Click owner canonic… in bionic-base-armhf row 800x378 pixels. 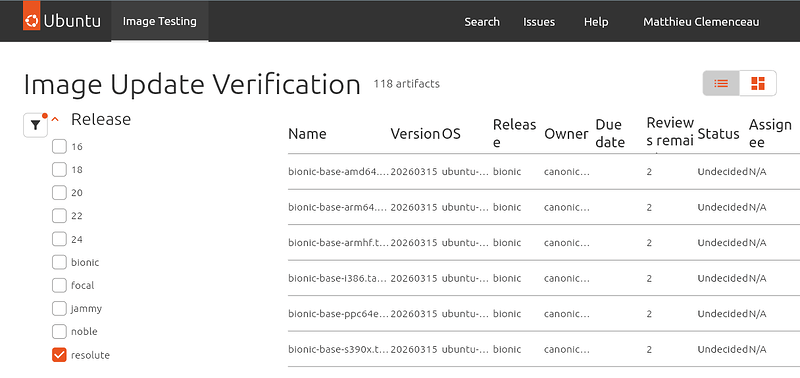pyautogui.click(x=567, y=243)
